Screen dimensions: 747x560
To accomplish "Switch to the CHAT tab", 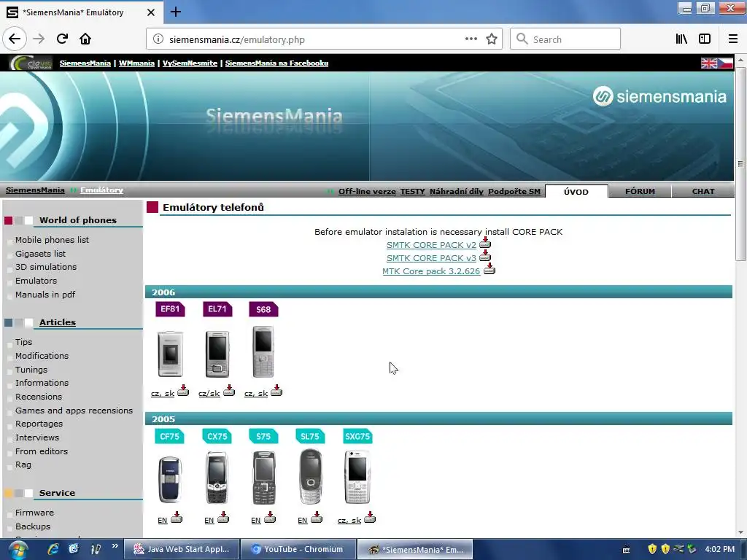I will [703, 192].
